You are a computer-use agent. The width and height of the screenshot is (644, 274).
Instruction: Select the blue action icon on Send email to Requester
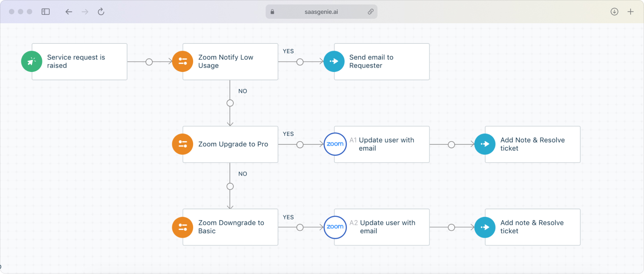[x=334, y=61]
